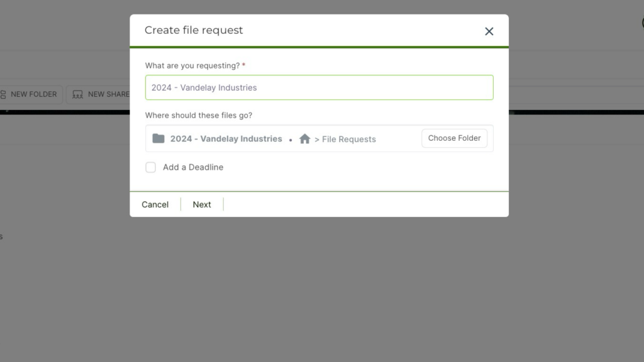Click the Add a Deadline label text

[x=193, y=167]
